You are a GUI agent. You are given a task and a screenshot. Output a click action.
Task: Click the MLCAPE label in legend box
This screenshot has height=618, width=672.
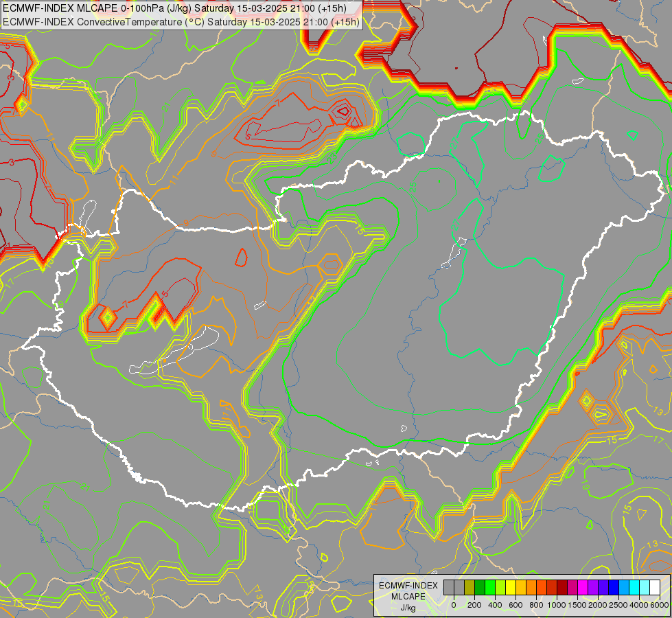pos(408,597)
